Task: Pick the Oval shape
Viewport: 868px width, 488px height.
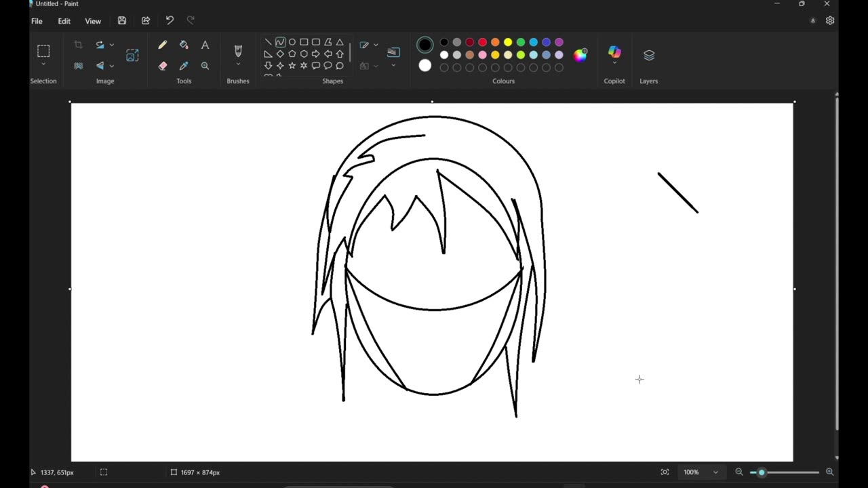Action: (292, 42)
